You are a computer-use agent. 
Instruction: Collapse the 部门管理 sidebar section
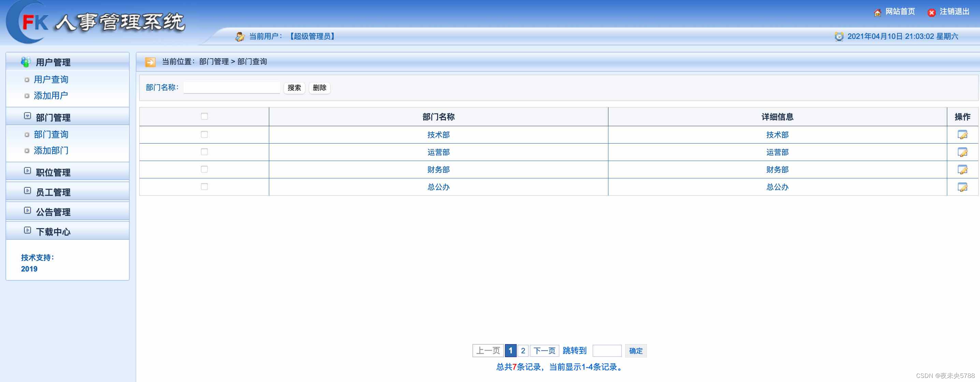tap(53, 117)
